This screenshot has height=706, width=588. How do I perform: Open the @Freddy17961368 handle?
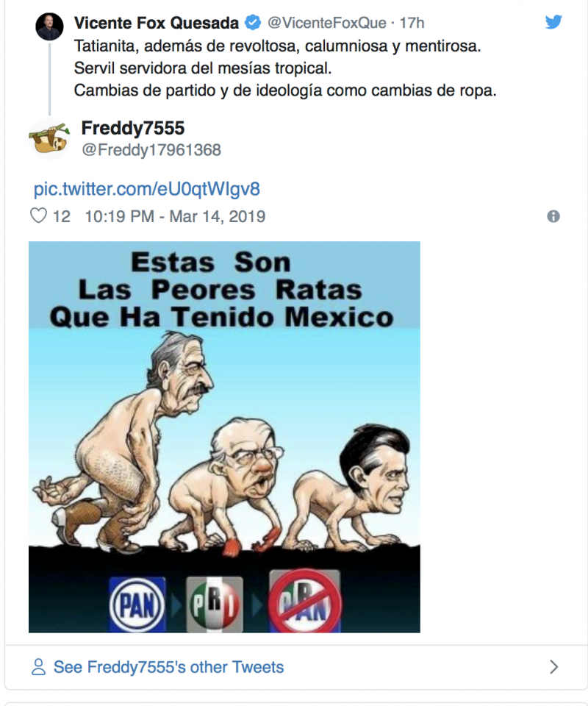(x=151, y=150)
